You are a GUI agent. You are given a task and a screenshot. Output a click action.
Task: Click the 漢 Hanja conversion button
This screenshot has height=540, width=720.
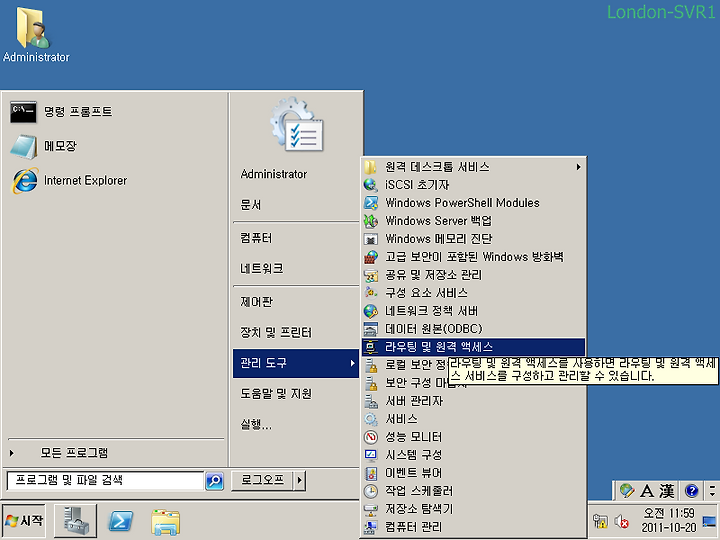pos(667,491)
